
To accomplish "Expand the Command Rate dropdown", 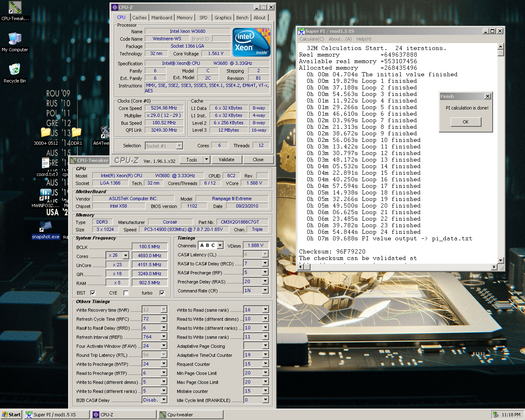I will [x=265, y=290].
